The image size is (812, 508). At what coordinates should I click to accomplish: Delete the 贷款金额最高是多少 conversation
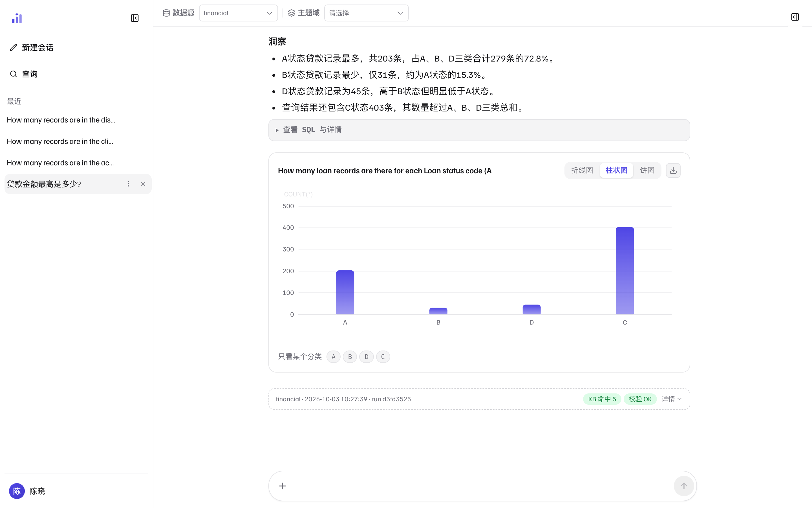coord(143,184)
